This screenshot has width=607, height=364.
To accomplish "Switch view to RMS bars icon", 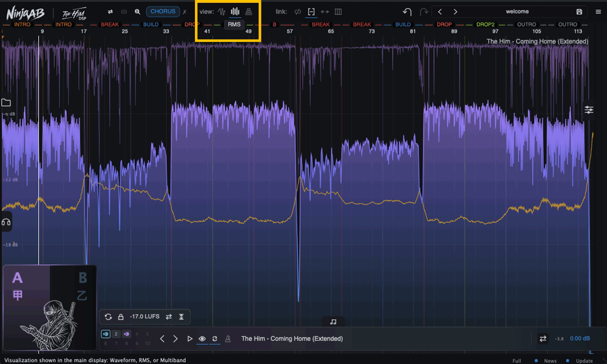I will tap(235, 12).
